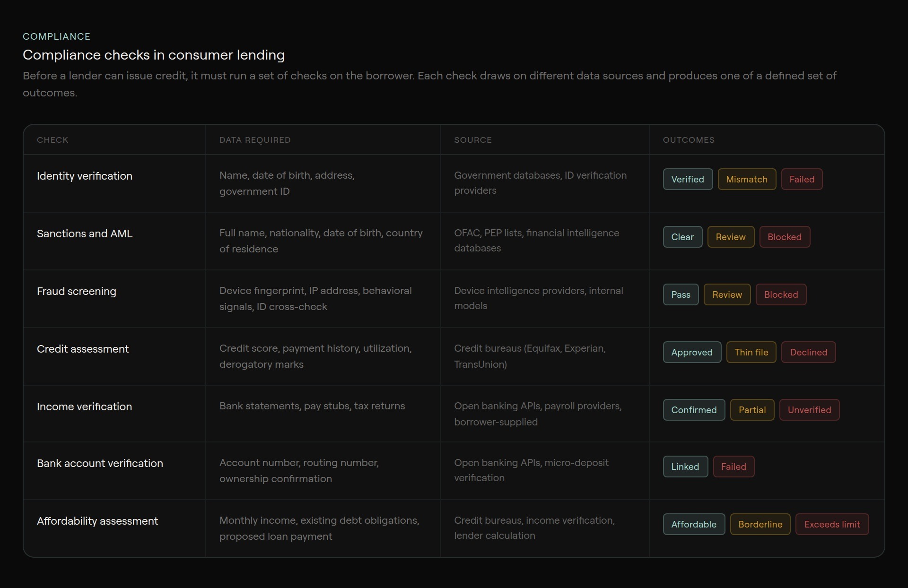Click the COMPLIANCE section label
Screen dimensions: 908x588
click(56, 36)
